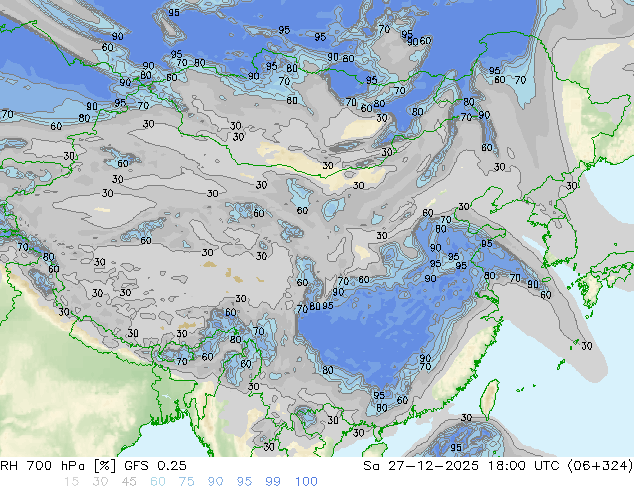Select the 45 value in the legend
The width and height of the screenshot is (634, 490).
click(x=129, y=482)
